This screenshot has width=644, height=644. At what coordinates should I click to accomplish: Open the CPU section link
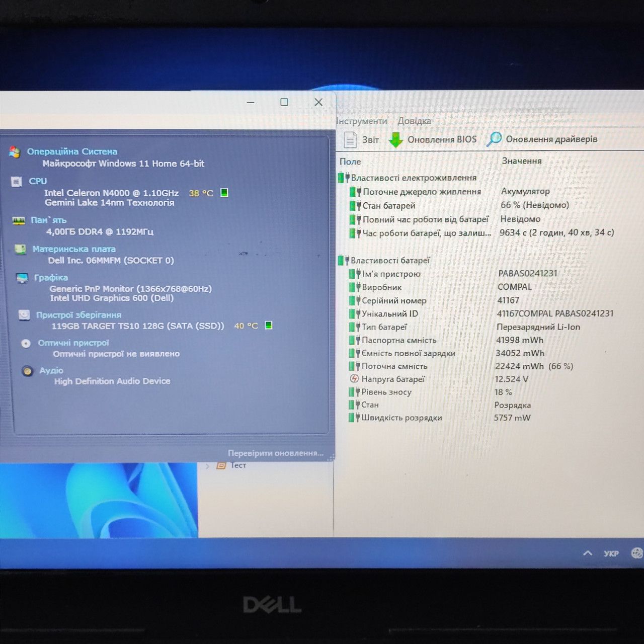(x=38, y=181)
